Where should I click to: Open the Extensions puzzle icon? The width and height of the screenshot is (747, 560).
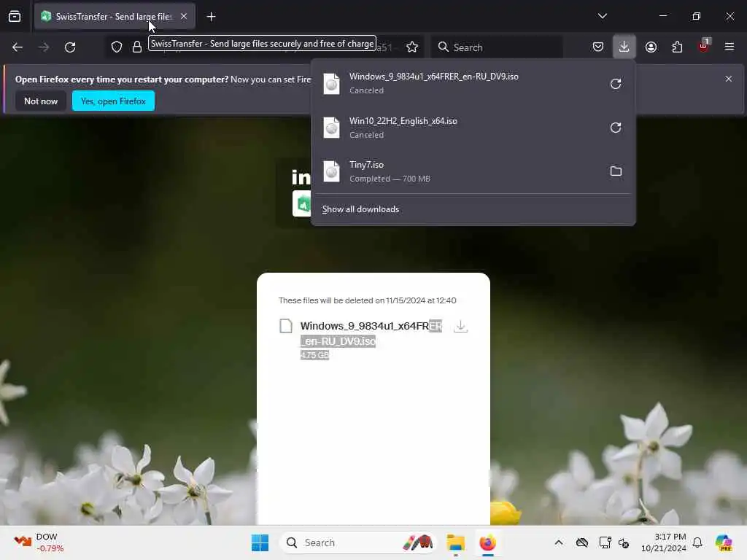coord(677,47)
